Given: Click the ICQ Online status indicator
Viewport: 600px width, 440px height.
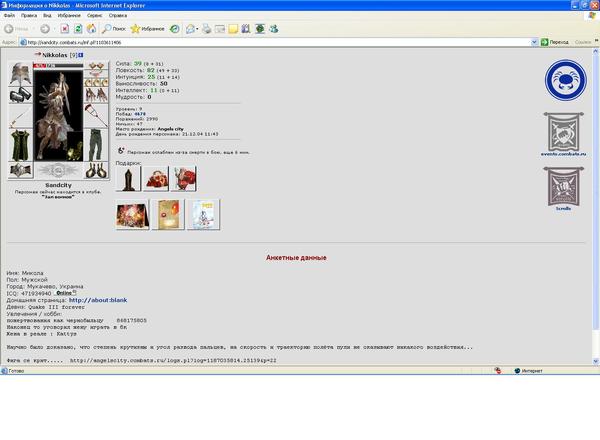Looking at the screenshot, I should coord(66,293).
